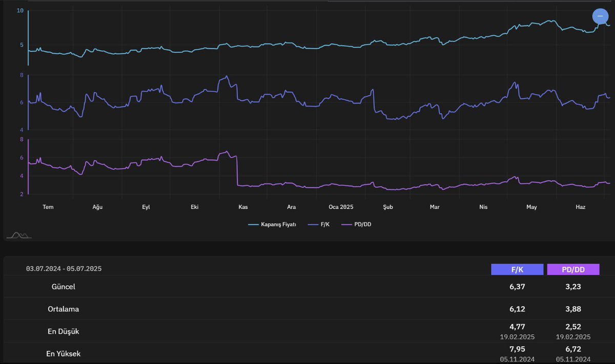Click the lowest F/K value 4,77

coord(517,327)
